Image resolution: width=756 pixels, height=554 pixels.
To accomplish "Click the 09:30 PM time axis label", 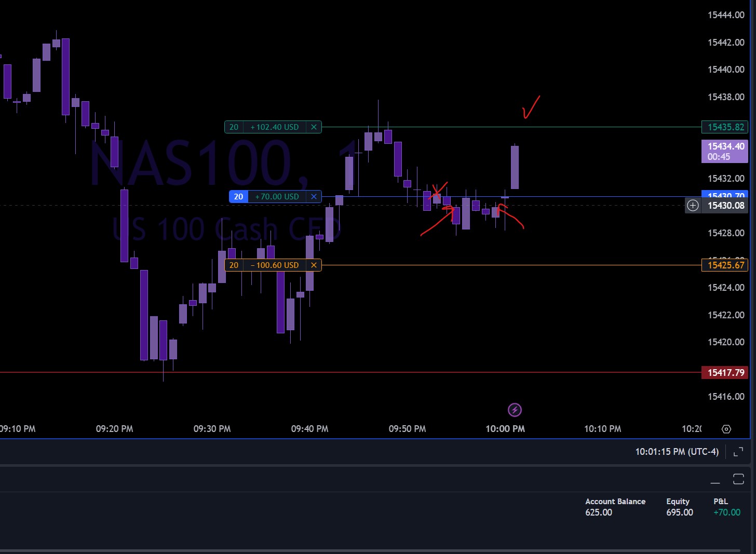I will point(212,429).
